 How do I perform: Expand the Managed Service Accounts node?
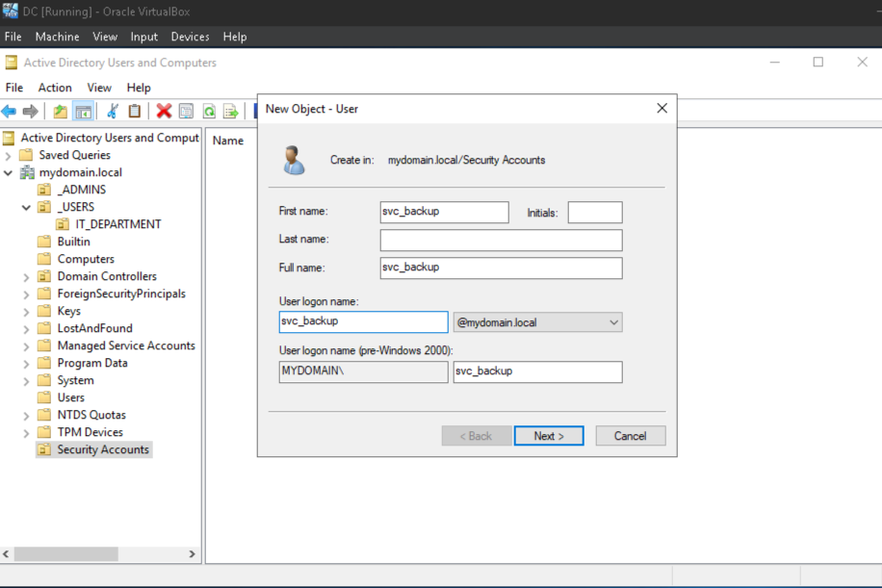[x=26, y=346]
